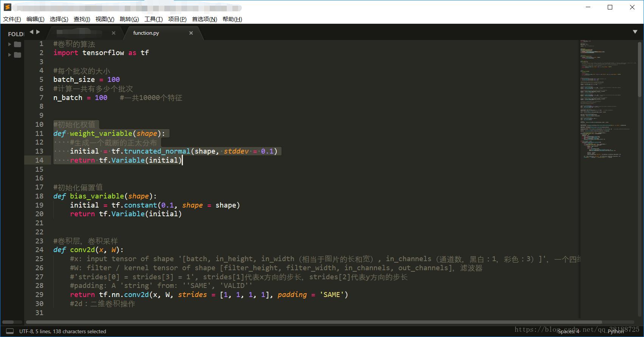Screen dimensions: 644x337
Task: Click the 'n_batch' variable name
Action: coord(68,98)
